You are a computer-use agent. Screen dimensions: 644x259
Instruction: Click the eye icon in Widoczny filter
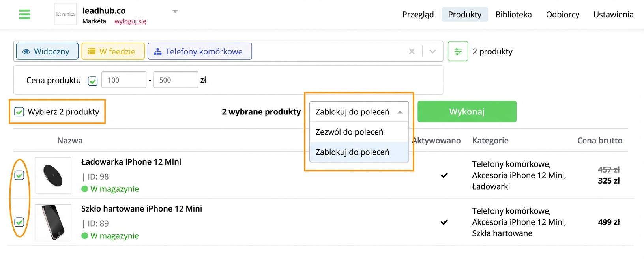[x=26, y=52]
